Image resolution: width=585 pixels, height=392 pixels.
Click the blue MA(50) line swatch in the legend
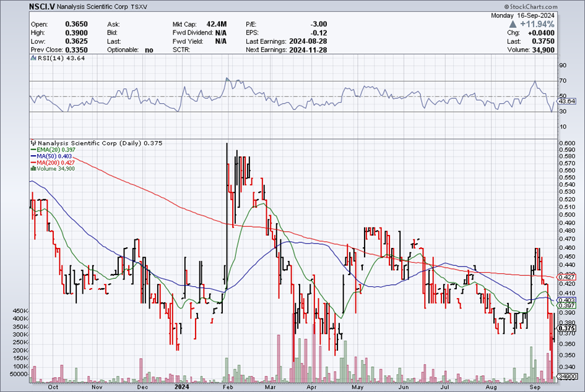click(33, 156)
